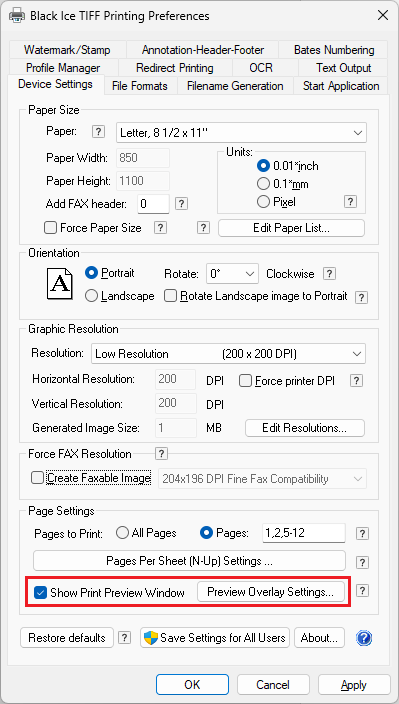
Task: Switch to Annotation-Header-Footer tab
Action: click(203, 50)
